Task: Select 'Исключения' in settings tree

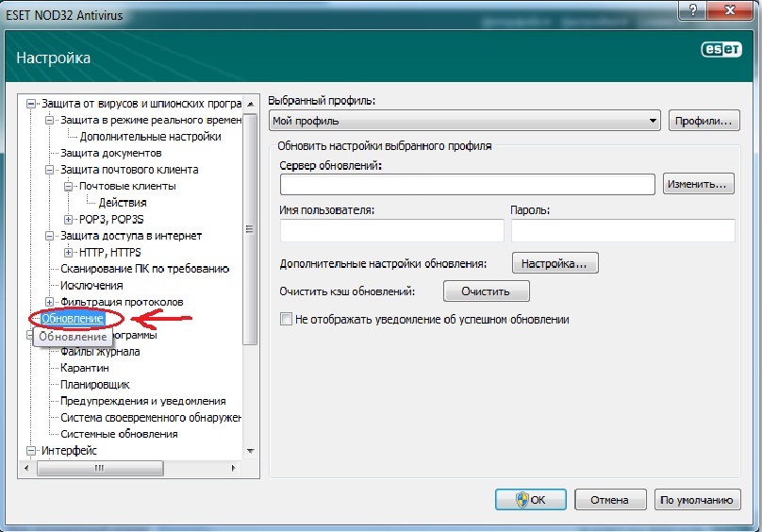Action: (x=91, y=286)
